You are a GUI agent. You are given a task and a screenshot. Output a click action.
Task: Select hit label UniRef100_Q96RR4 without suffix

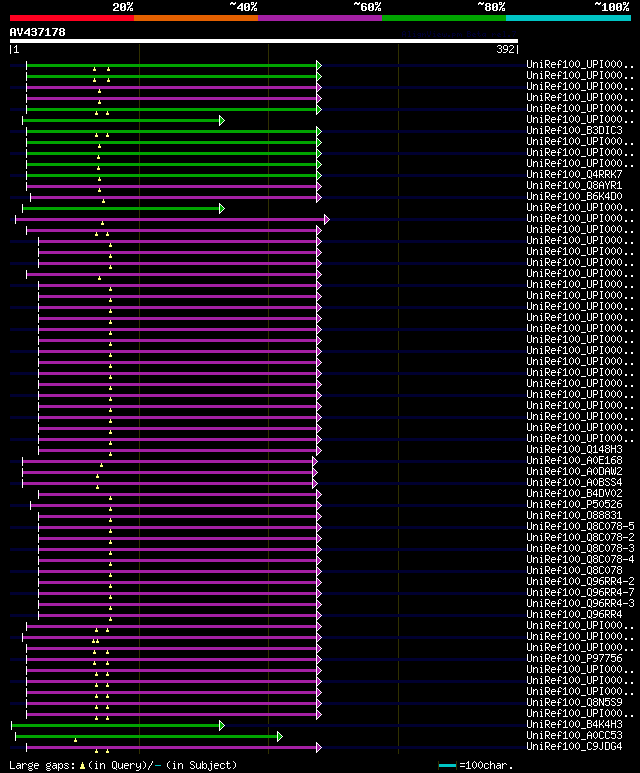(x=574, y=614)
